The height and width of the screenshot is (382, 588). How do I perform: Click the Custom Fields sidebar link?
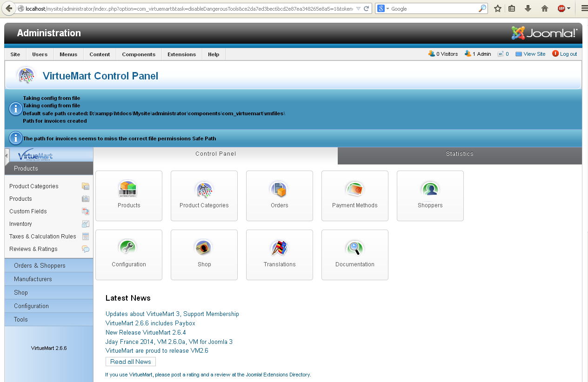coord(28,211)
